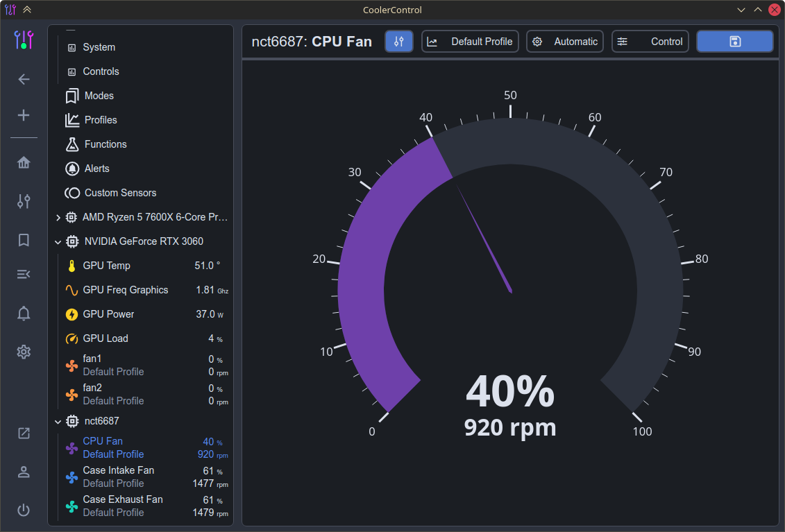Image resolution: width=785 pixels, height=532 pixels.
Task: Select Case Intake Fan in device list
Action: (x=118, y=470)
